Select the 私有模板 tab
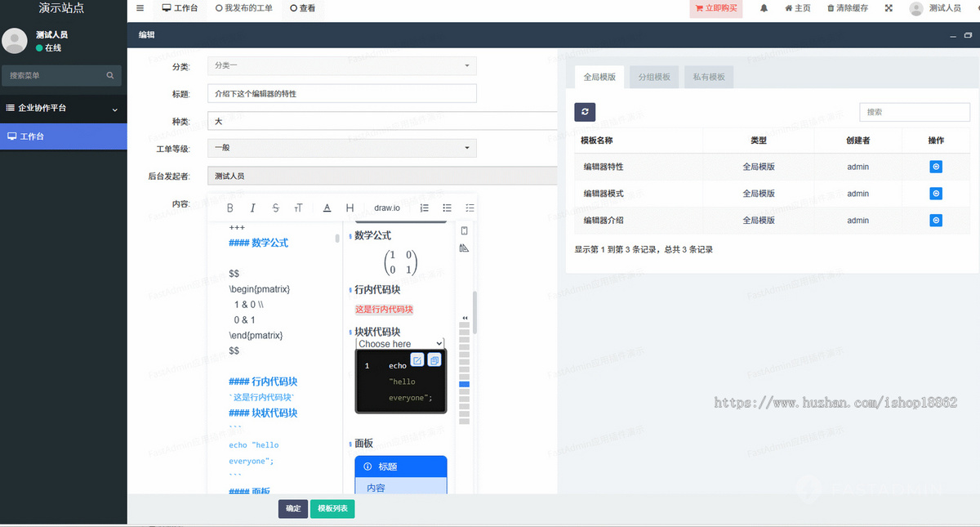This screenshot has width=980, height=527. tap(709, 77)
